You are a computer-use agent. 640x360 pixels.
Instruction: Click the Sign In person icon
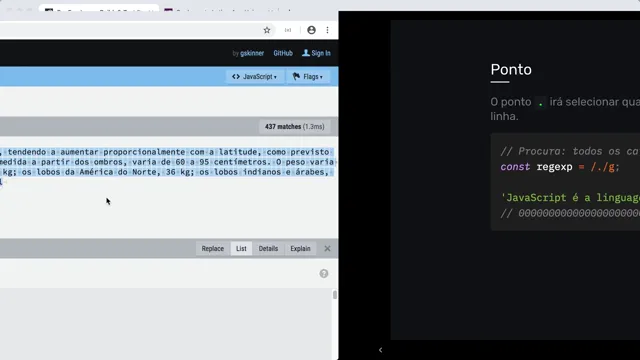(305, 53)
